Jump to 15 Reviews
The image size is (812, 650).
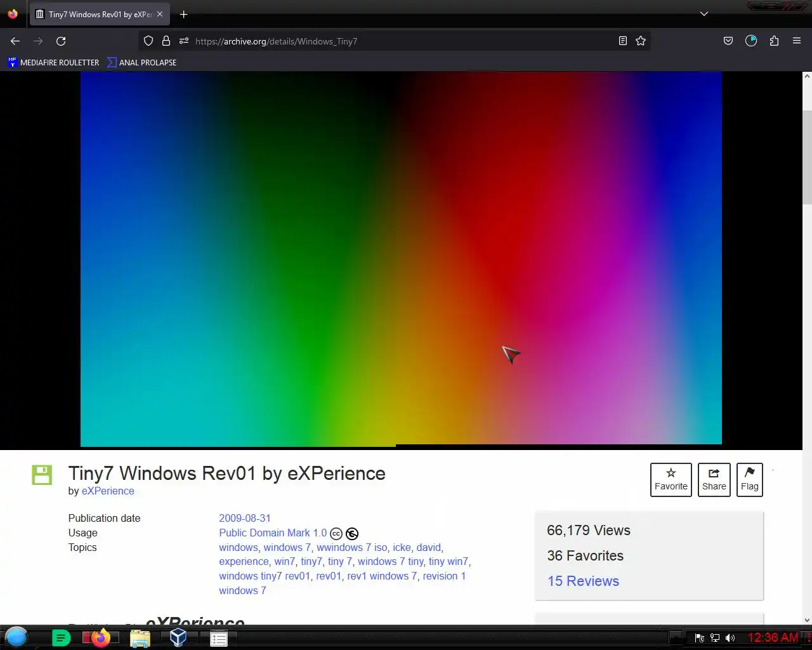[583, 581]
